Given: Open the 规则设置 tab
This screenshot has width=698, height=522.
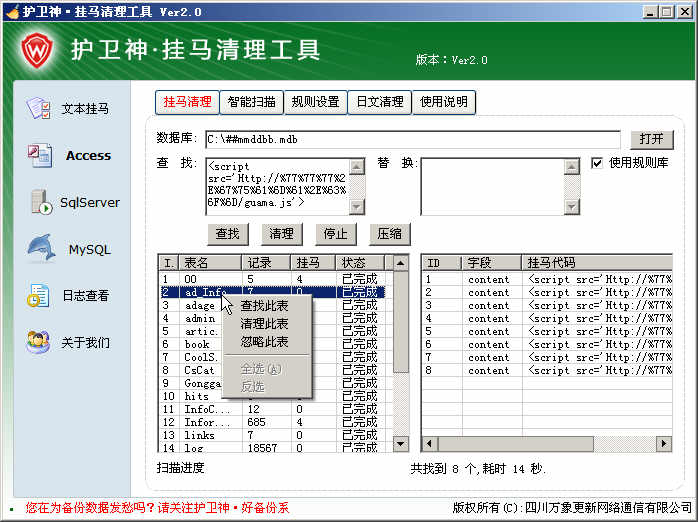Looking at the screenshot, I should [316, 102].
